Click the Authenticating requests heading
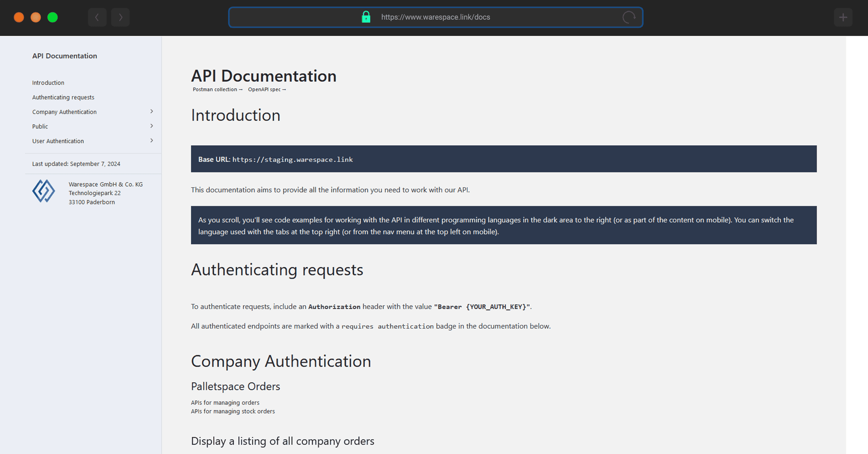Screen dimensions: 868x454 point(277,270)
